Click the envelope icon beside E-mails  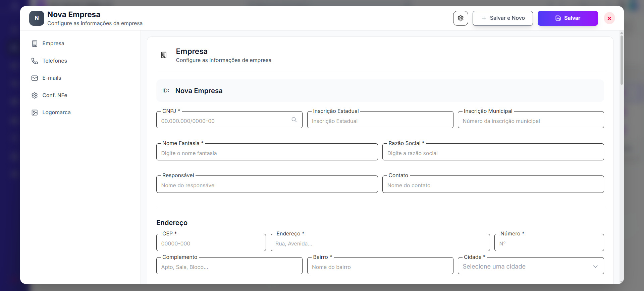[x=35, y=78]
